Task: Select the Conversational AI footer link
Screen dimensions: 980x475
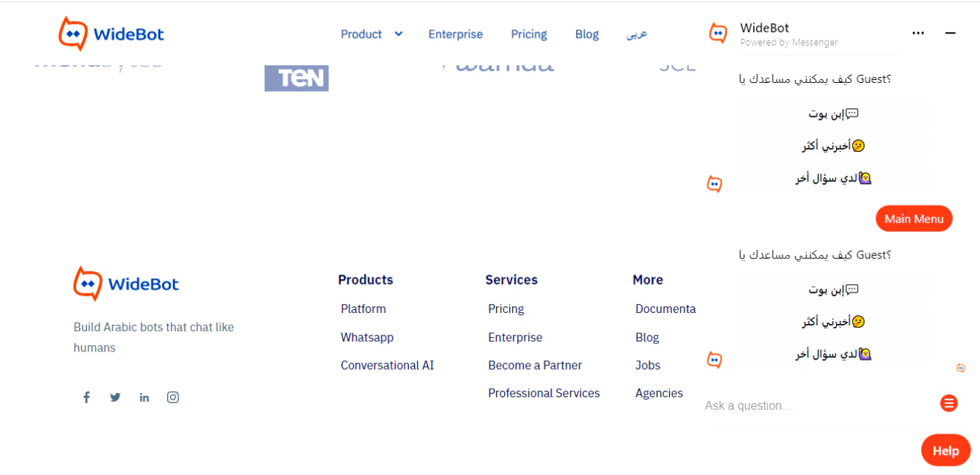Action: click(387, 365)
